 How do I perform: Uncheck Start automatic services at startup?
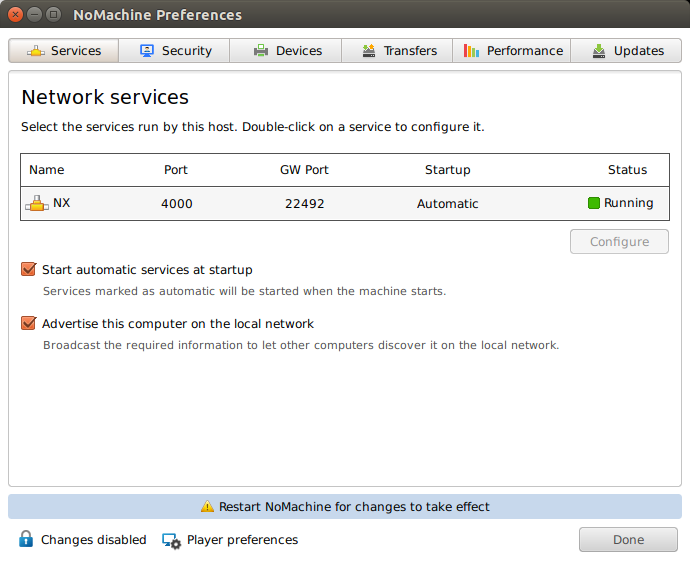coord(29,269)
